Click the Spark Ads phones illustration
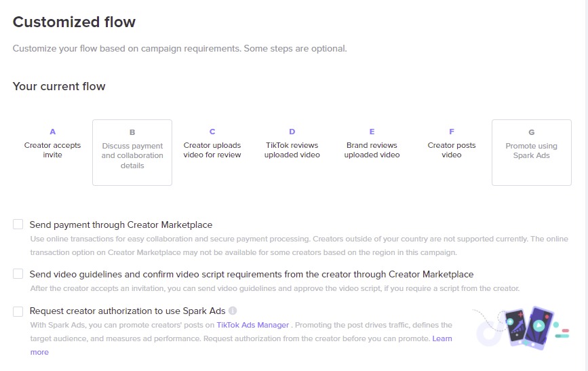 pyautogui.click(x=522, y=328)
